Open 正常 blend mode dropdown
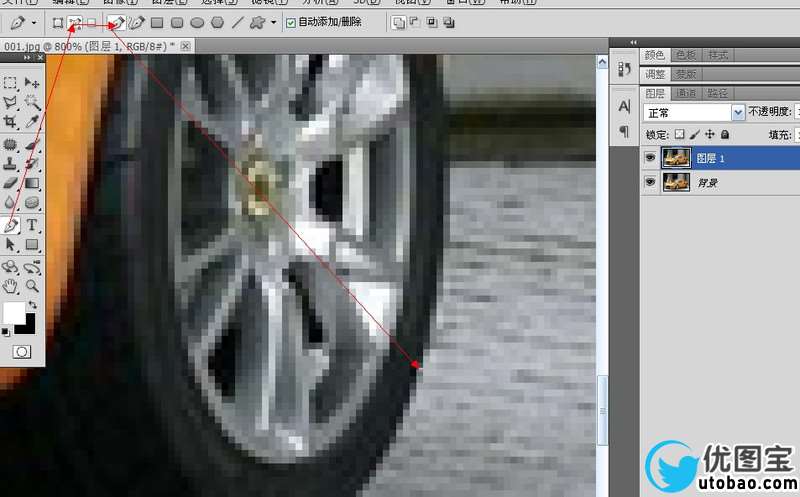The image size is (800, 497). 694,113
